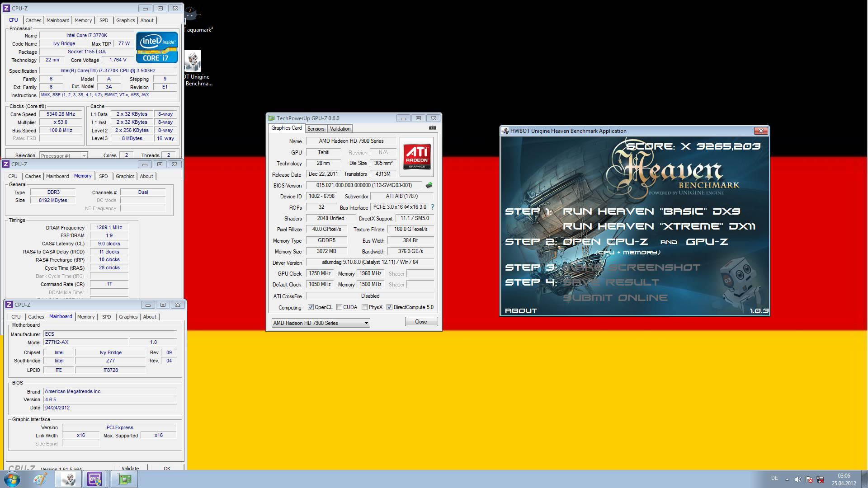Toggle the PhysX checkbox

point(364,307)
